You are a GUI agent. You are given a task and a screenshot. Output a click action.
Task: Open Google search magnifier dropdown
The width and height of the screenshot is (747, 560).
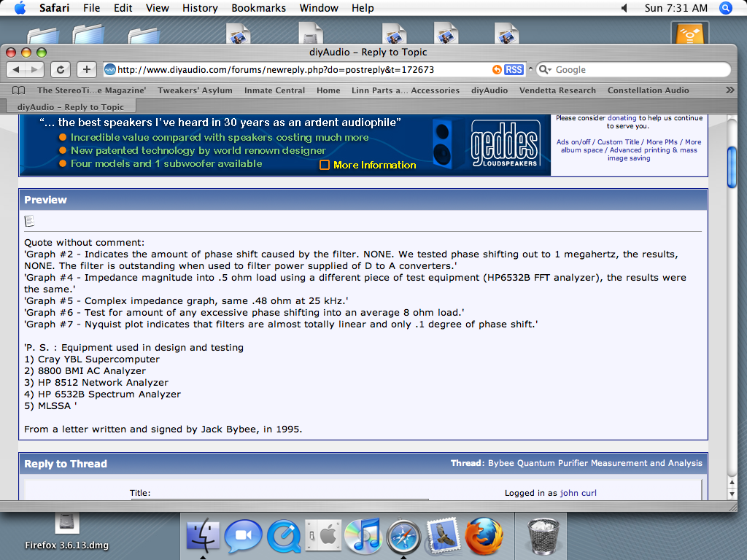(x=545, y=69)
